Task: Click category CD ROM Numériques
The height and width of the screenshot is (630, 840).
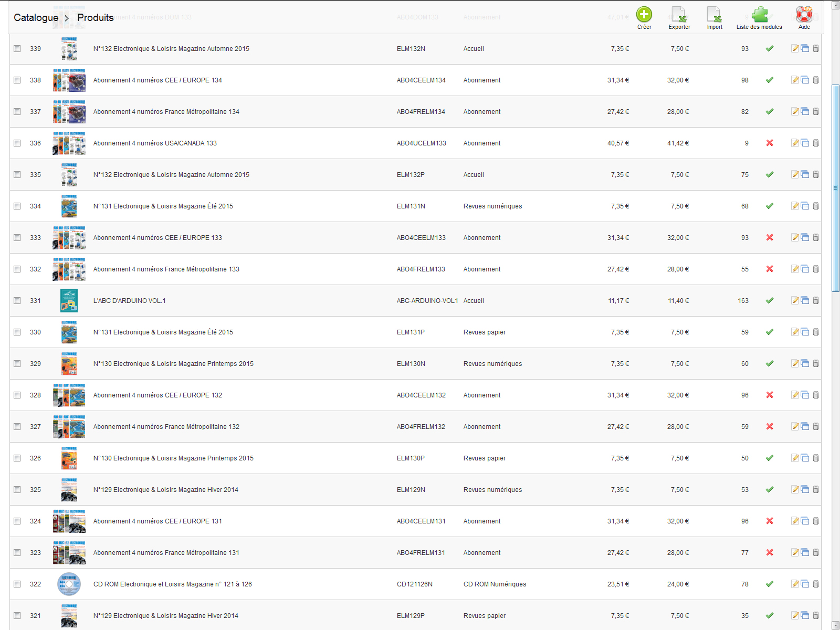Action: tap(495, 584)
